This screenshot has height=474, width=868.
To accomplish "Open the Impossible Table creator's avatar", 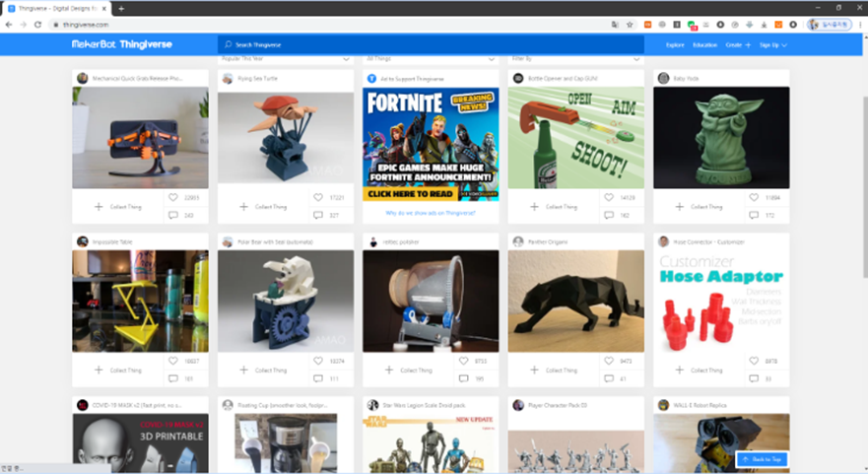I will [83, 241].
